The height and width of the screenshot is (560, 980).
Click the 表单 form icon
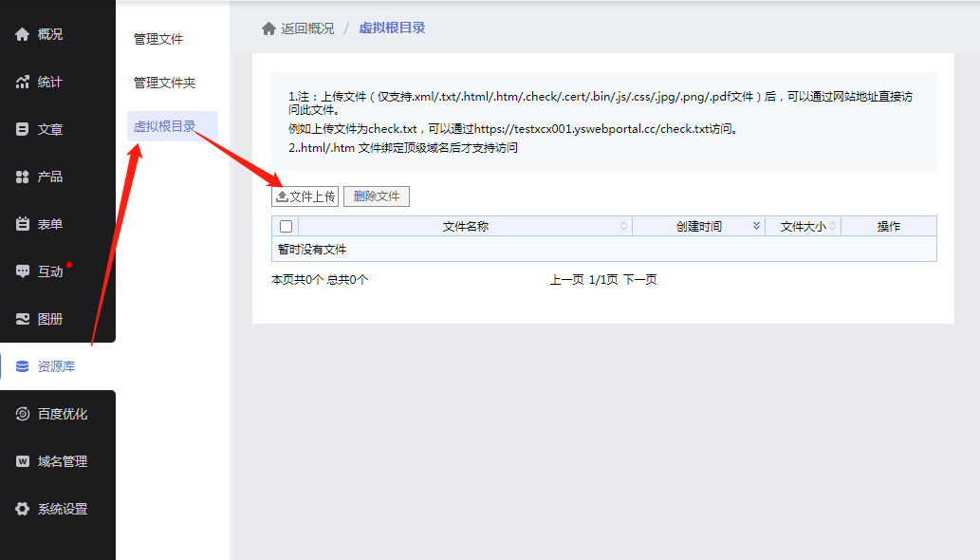pos(23,224)
